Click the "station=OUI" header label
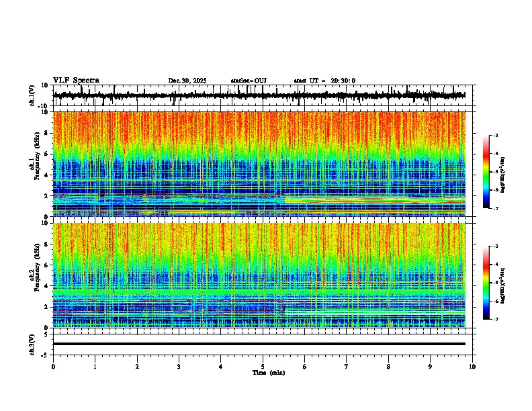The height and width of the screenshot is (411, 532). [x=249, y=81]
